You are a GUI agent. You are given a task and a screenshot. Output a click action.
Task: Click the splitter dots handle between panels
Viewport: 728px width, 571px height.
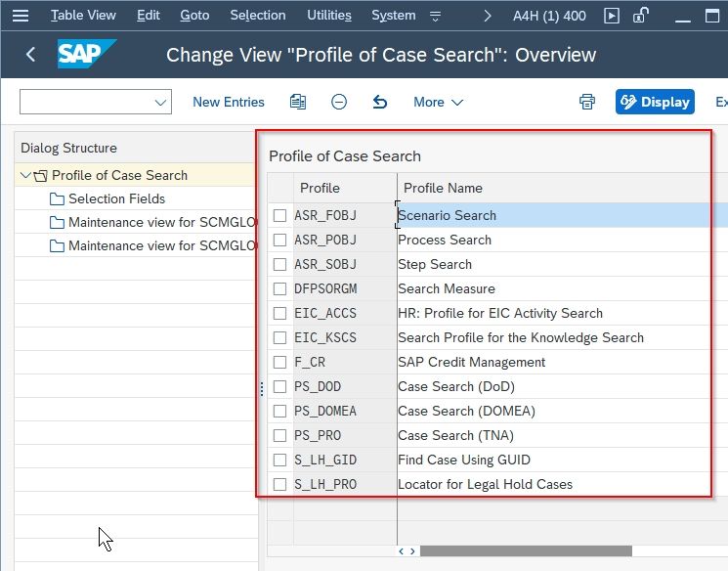point(262,389)
